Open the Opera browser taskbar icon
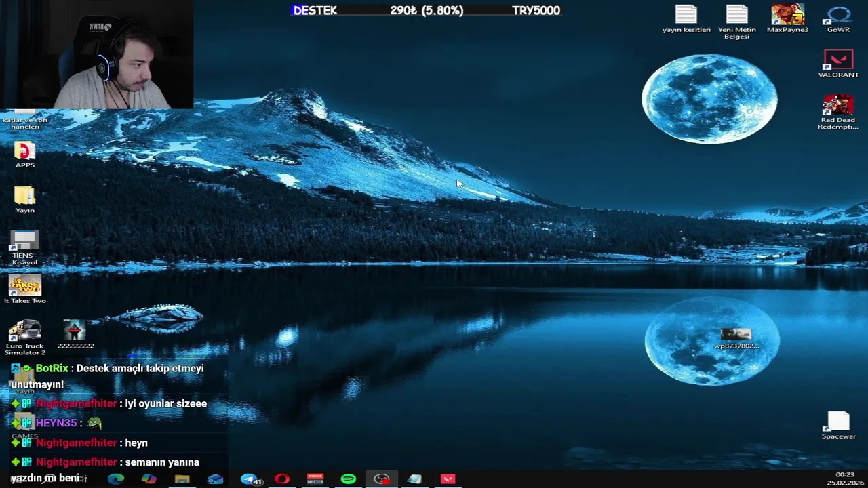This screenshot has width=868, height=488. pyautogui.click(x=282, y=479)
